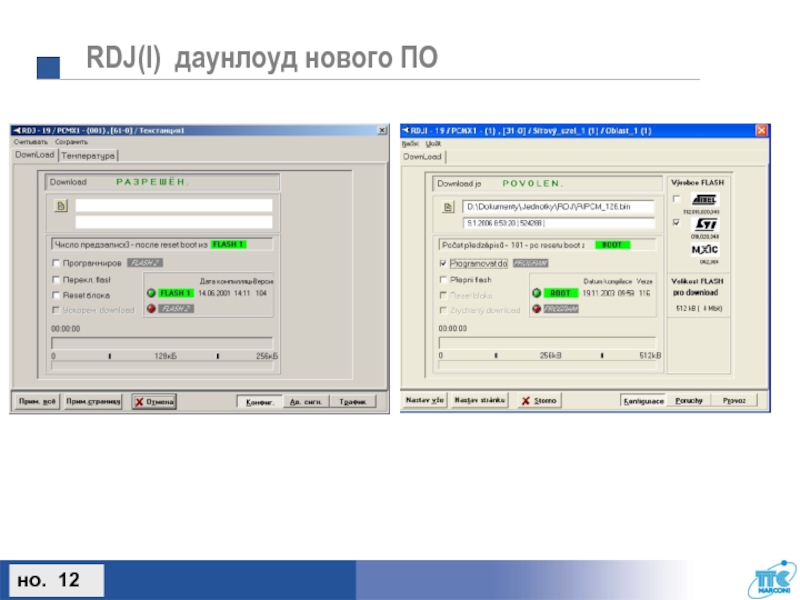This screenshot has width=800, height=600.
Task: Open the Трафик page button
Action: click(x=353, y=402)
